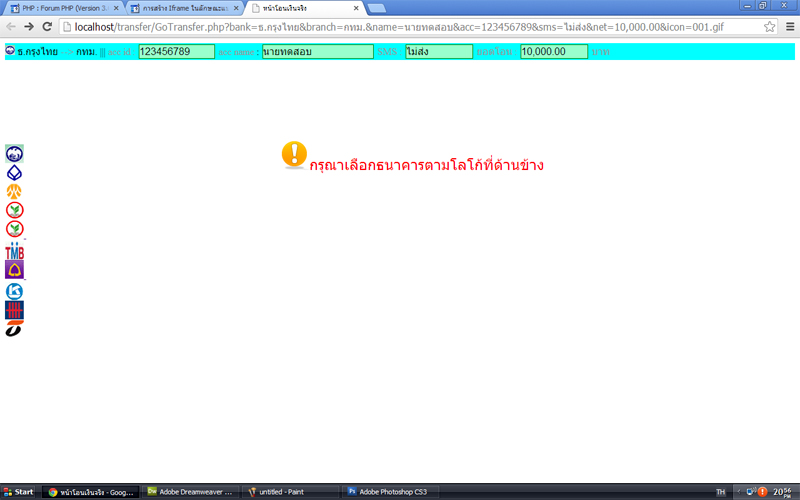Click the branch text กทม.
800x500 pixels.
[87, 52]
